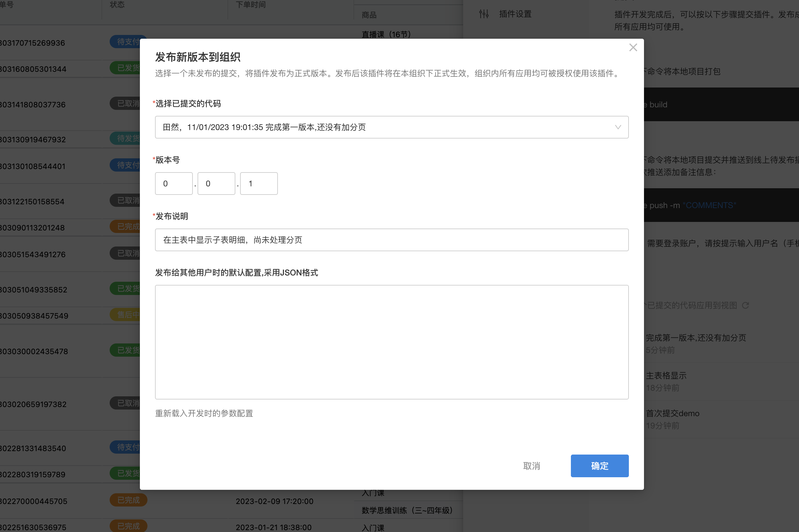Viewport: 799px width, 532px height.
Task: Click order time 2023-02-09 17:20:00
Action: [x=274, y=501]
